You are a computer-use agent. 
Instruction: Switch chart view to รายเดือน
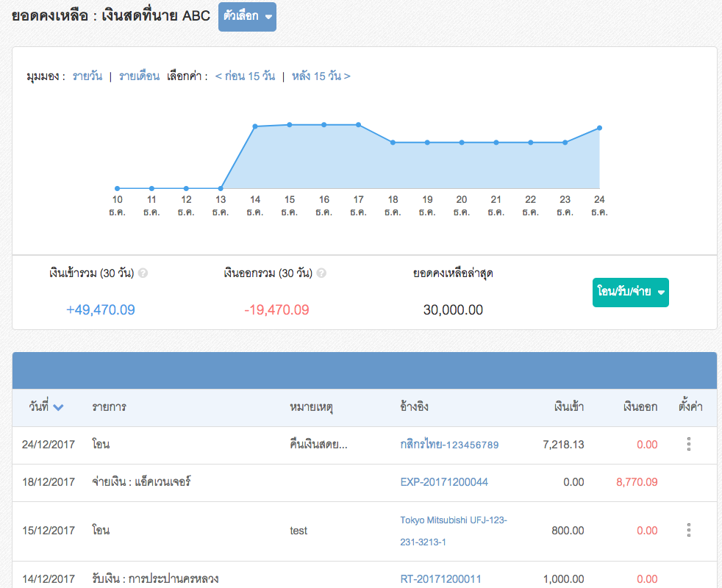pos(139,76)
